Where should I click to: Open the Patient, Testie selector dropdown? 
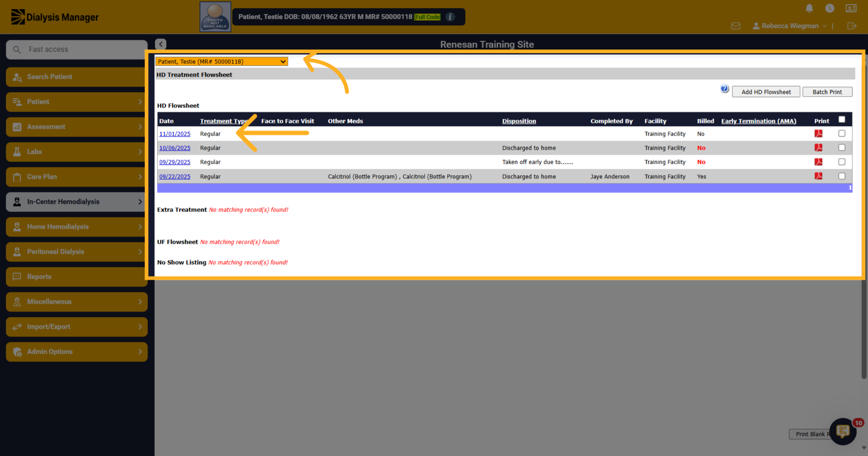click(x=222, y=61)
